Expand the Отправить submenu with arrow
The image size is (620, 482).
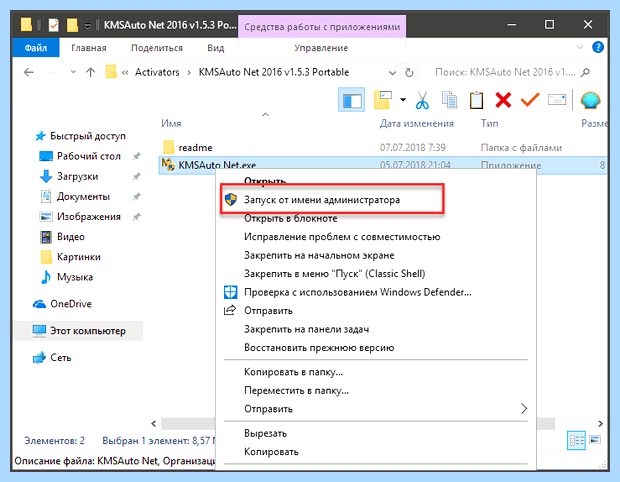tap(524, 408)
